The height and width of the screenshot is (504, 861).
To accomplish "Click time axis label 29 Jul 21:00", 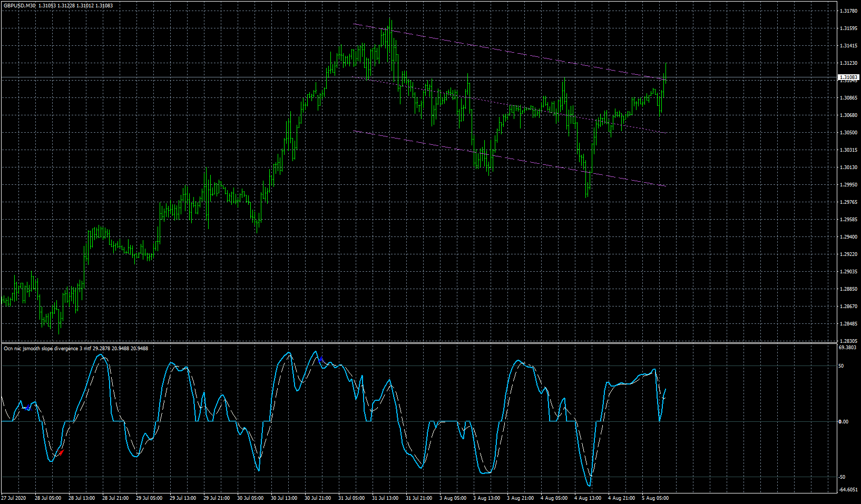I will (217, 498).
